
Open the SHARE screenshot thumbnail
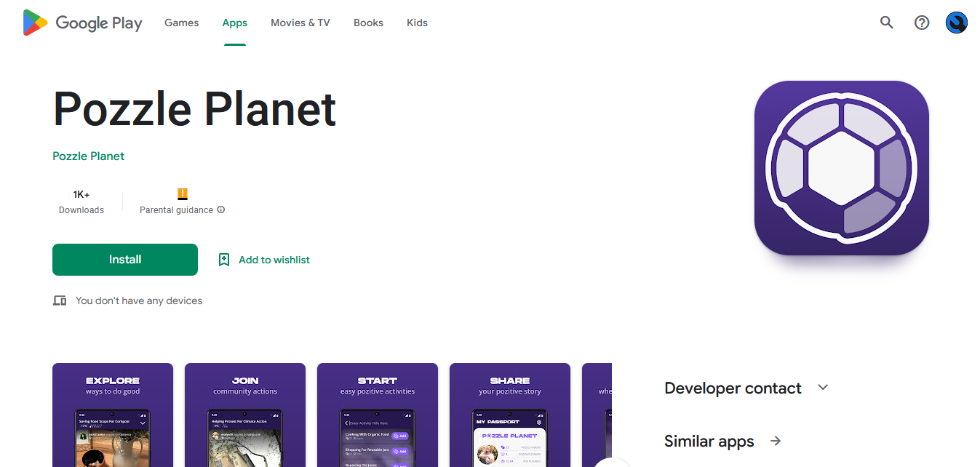coord(509,415)
